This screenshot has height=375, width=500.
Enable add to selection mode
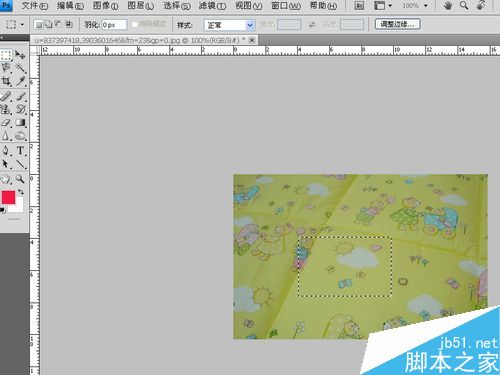tap(48, 24)
